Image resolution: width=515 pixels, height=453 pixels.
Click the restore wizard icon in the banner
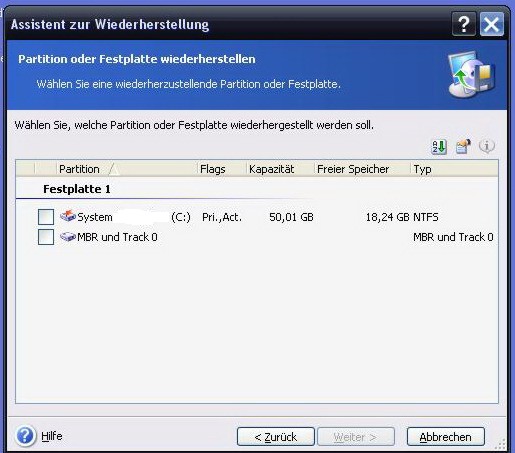coord(471,74)
